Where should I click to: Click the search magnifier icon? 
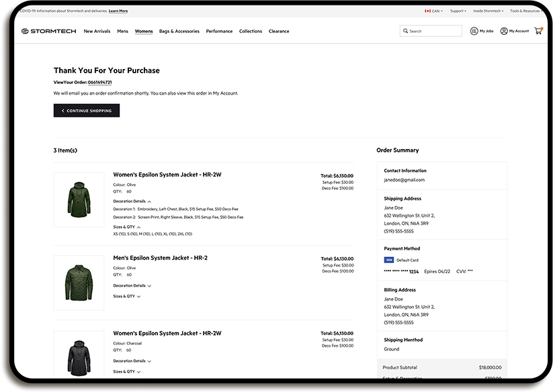coord(405,31)
